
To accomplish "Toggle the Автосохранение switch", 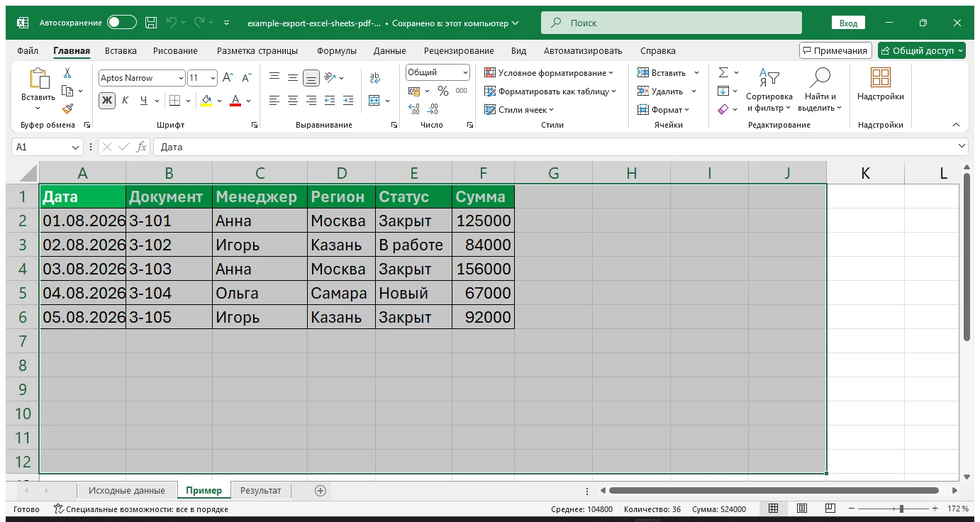I will point(122,23).
